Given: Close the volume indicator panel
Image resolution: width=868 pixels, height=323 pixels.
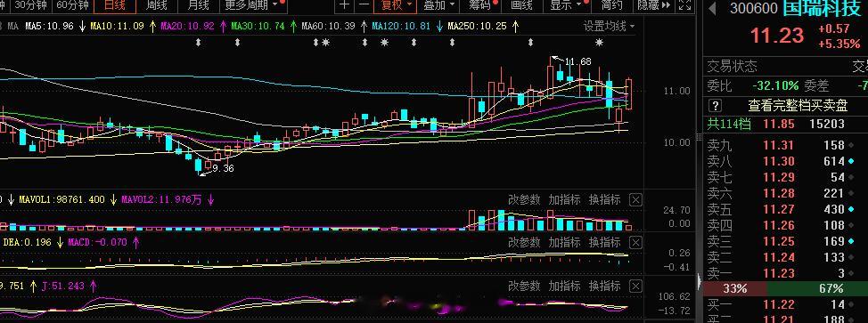Looking at the screenshot, I should (x=635, y=200).
